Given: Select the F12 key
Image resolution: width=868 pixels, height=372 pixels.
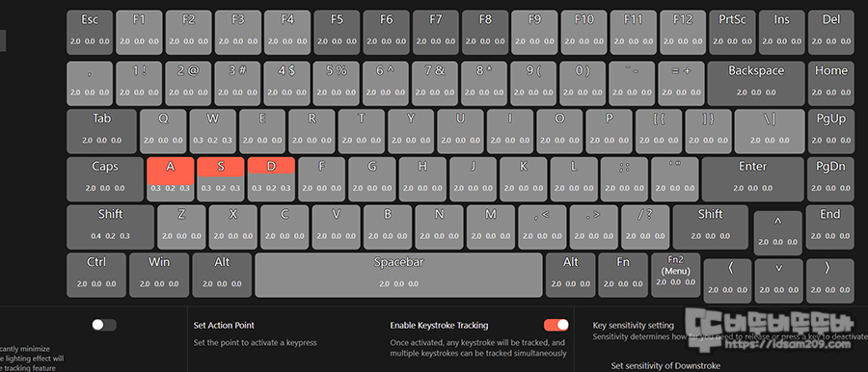Looking at the screenshot, I should (683, 33).
